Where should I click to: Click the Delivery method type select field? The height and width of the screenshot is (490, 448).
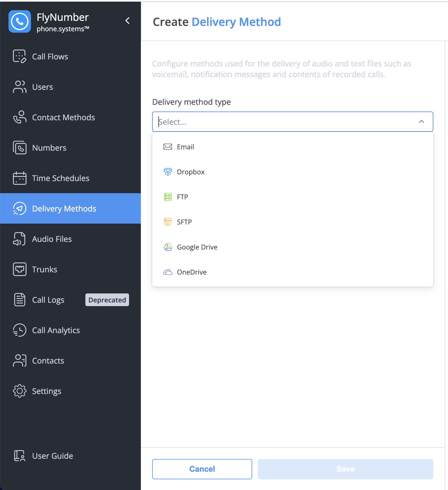(292, 122)
